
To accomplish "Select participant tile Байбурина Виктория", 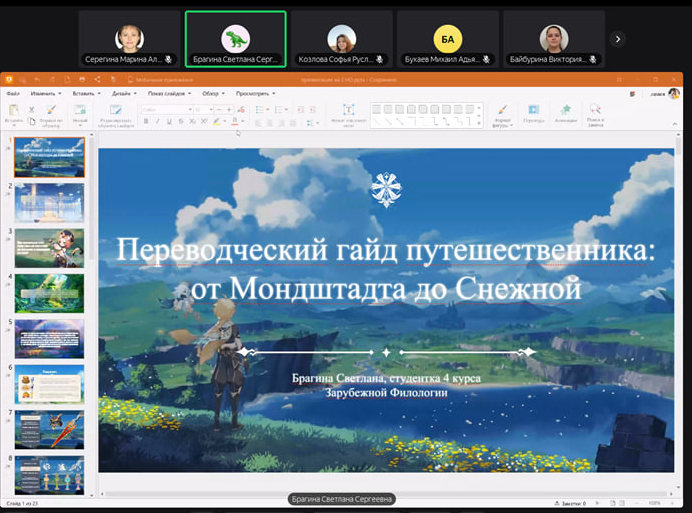I will (x=554, y=39).
